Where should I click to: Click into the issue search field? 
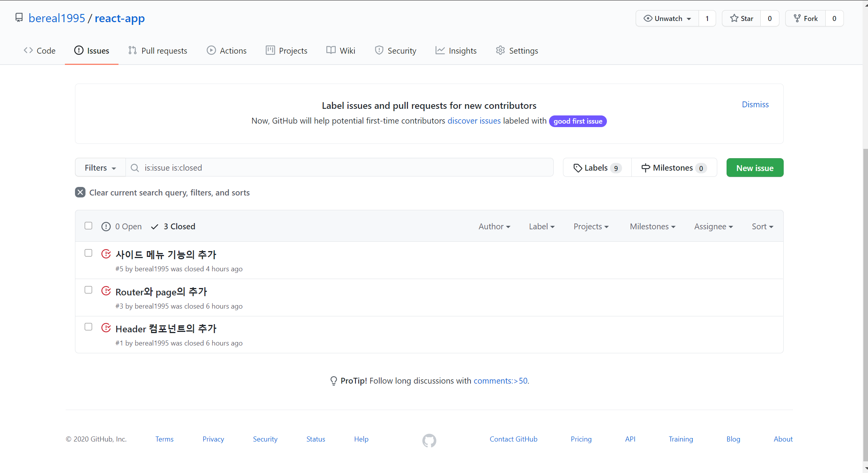[x=342, y=168]
